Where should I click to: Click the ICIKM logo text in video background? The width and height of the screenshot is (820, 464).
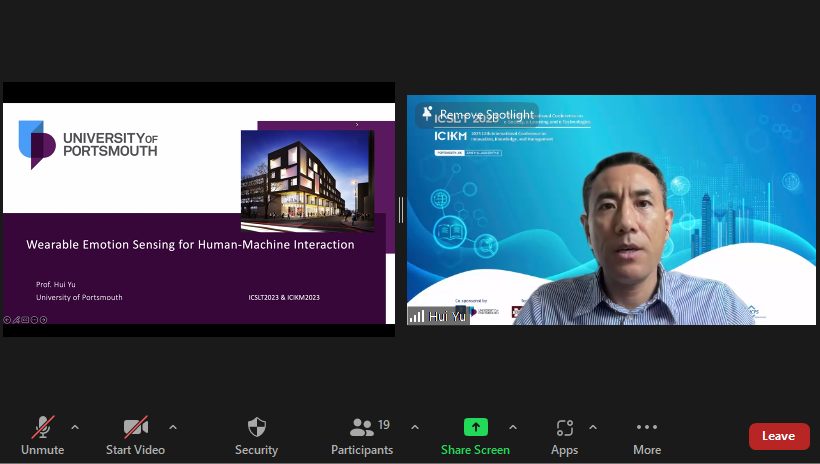(450, 136)
